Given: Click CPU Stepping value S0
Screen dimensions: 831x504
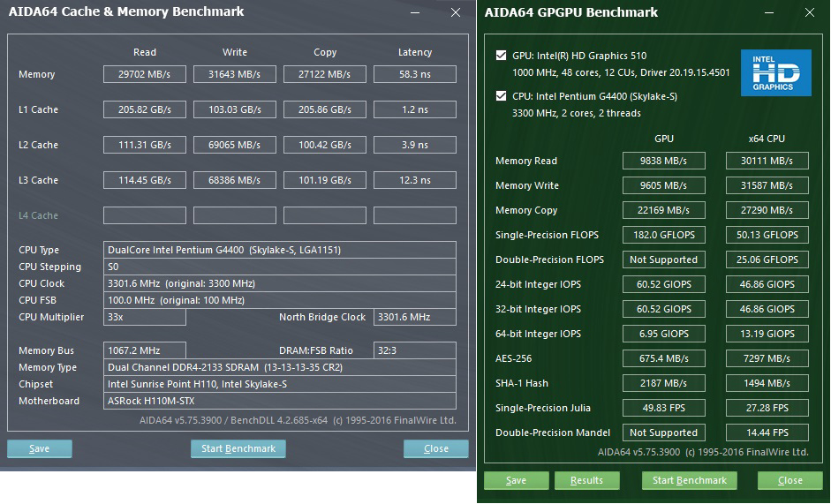Looking at the screenshot, I should (x=280, y=267).
